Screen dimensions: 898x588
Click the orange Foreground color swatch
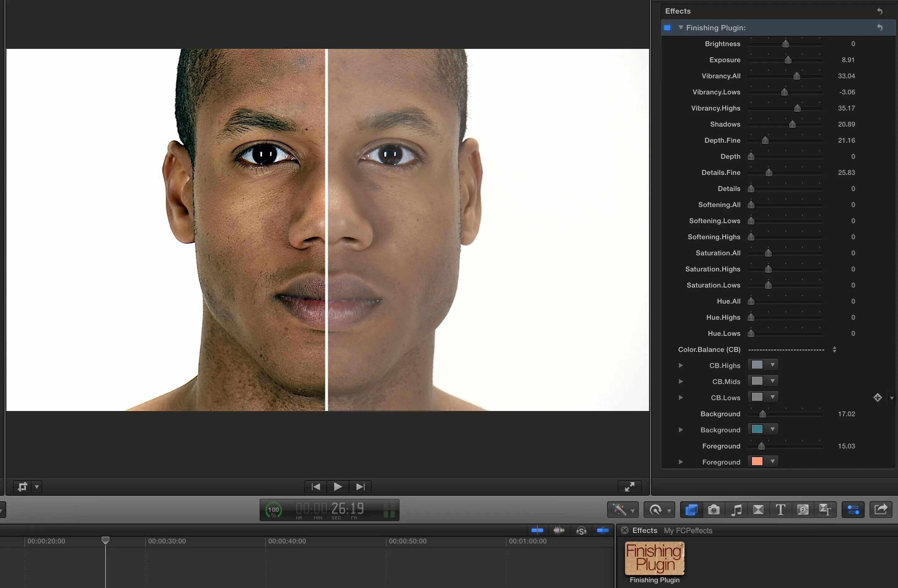click(x=757, y=461)
